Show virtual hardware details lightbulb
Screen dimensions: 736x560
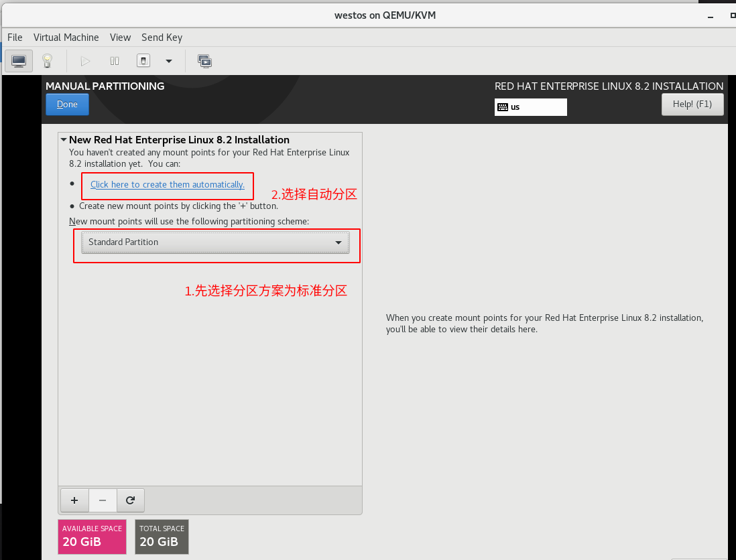(47, 61)
